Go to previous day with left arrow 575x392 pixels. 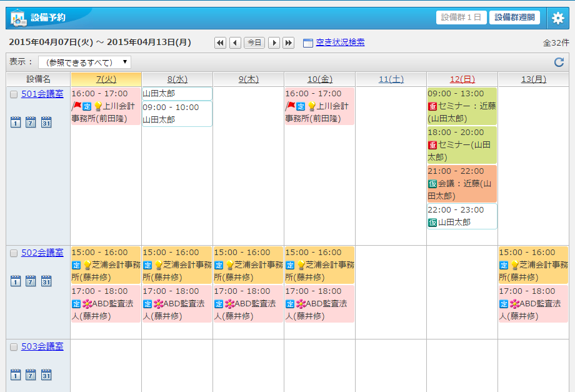(235, 43)
